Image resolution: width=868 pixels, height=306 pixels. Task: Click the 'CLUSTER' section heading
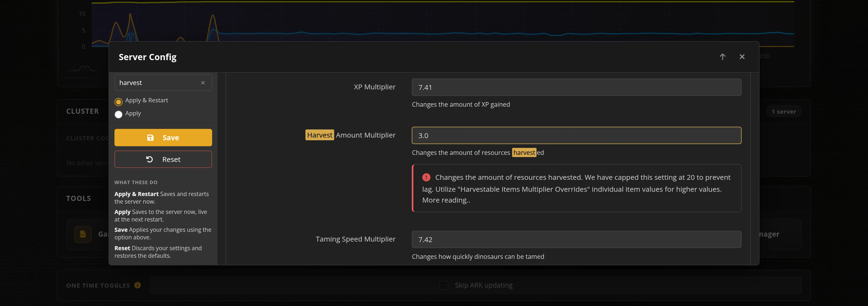83,111
